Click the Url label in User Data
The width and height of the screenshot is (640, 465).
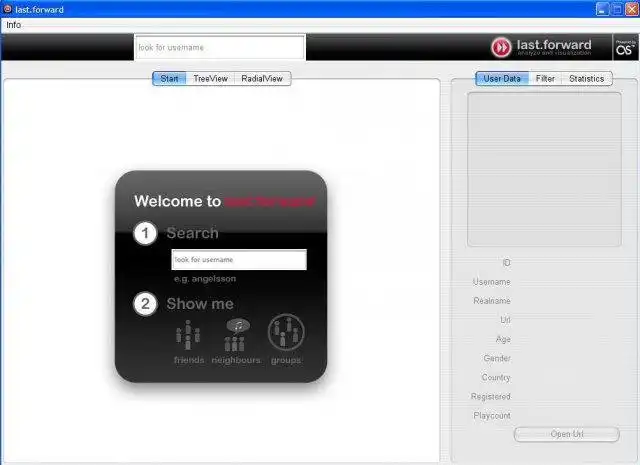pos(505,320)
